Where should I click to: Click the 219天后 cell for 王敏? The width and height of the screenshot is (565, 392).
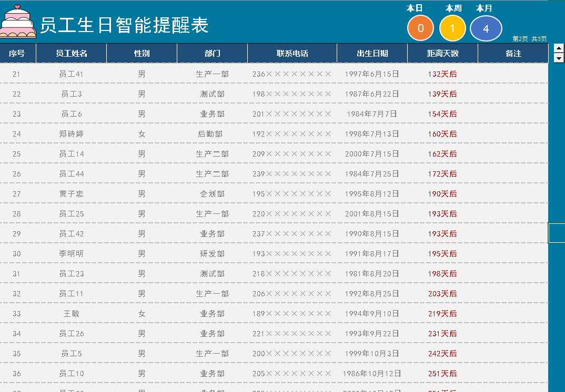(x=442, y=314)
